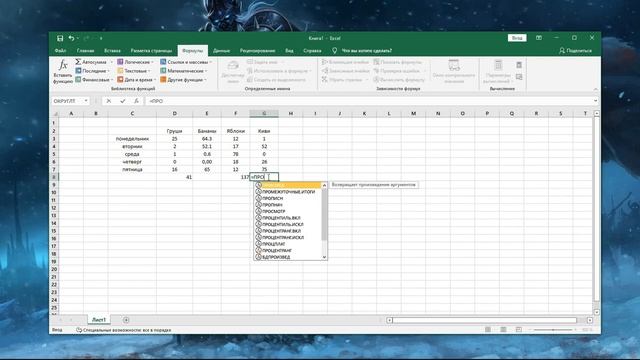Click inside the formula bar showing =ПРО
The height and width of the screenshot is (360, 640).
pyautogui.click(x=369, y=101)
